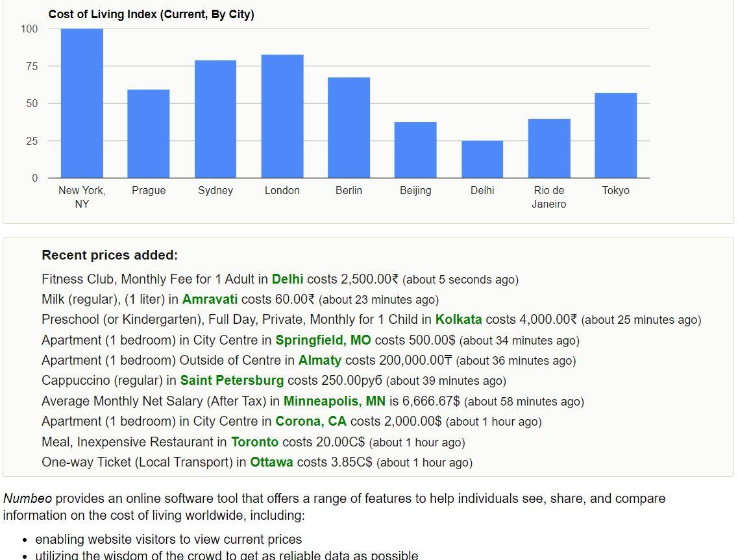Click the 'Recent prices added:' heading
The image size is (738, 560).
[110, 255]
